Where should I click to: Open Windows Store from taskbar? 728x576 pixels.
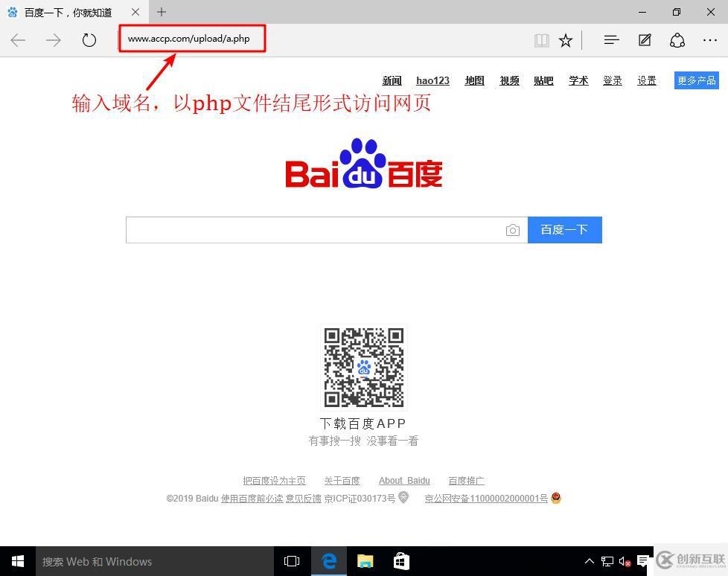(401, 562)
